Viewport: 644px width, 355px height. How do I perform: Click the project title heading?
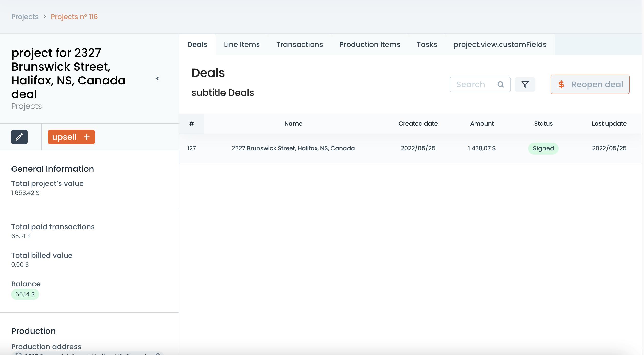point(68,73)
